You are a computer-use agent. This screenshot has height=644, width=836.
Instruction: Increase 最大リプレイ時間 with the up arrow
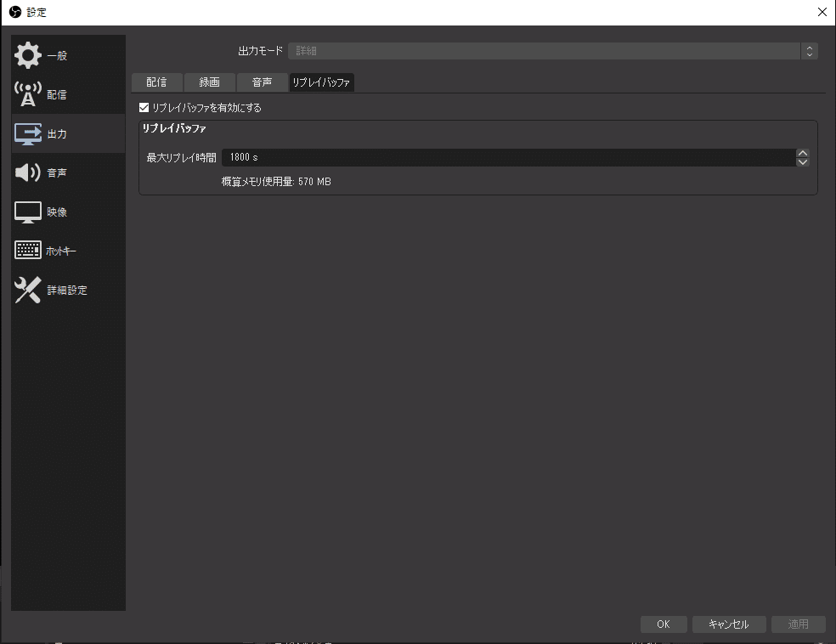[x=802, y=153]
